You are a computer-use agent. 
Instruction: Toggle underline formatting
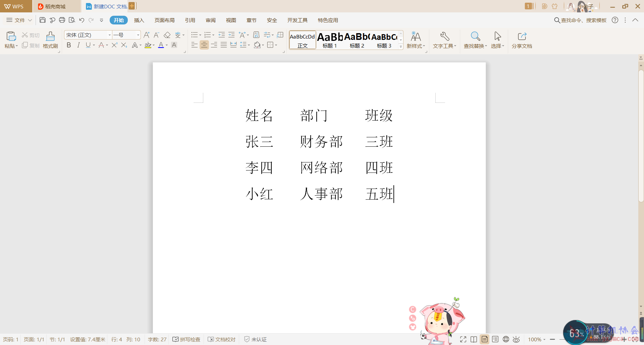coord(88,45)
